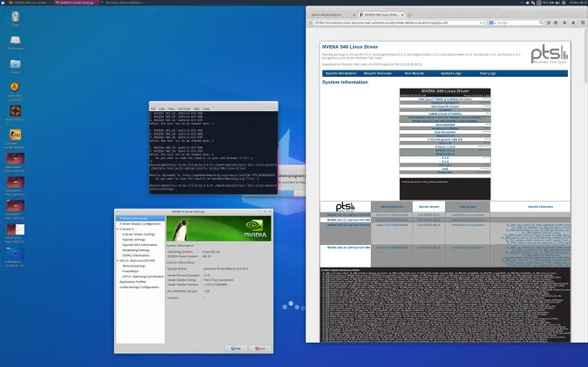Open the Tabs menu in the terminal window
The image size is (588, 367).
196,108
